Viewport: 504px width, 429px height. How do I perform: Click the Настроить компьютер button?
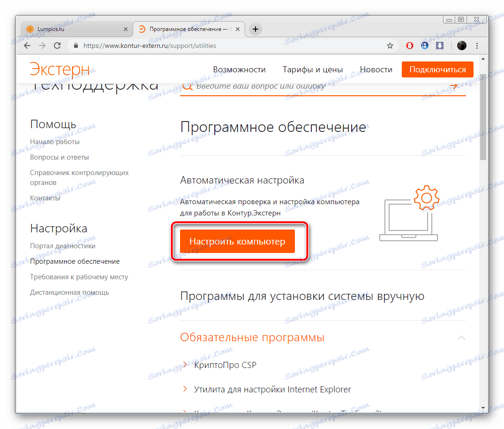pos(237,241)
